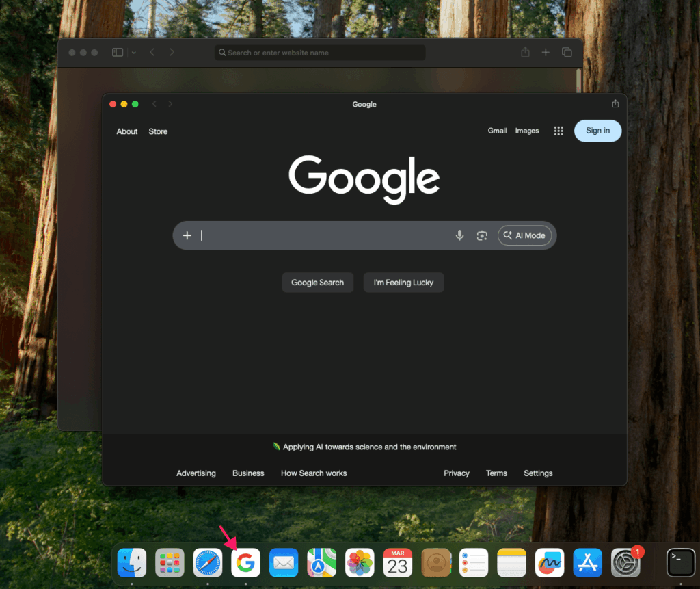Open Finder from the Dock
The height and width of the screenshot is (589, 700).
point(132,562)
